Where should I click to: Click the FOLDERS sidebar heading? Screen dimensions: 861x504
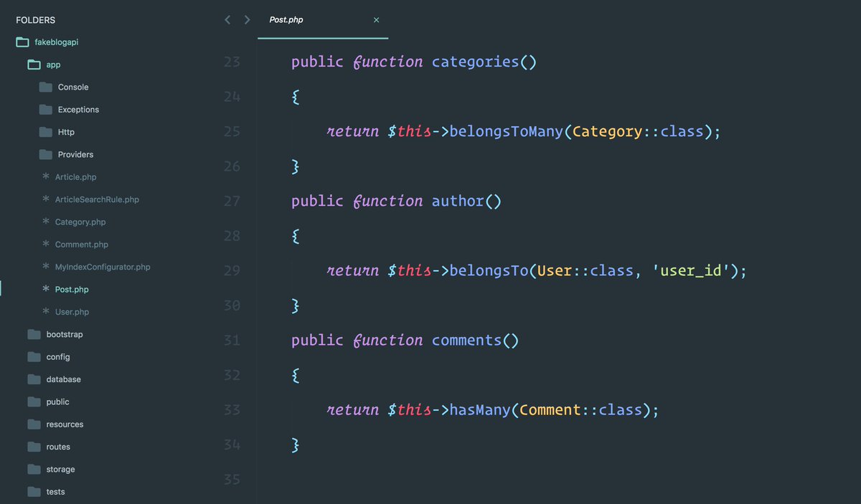tap(35, 20)
